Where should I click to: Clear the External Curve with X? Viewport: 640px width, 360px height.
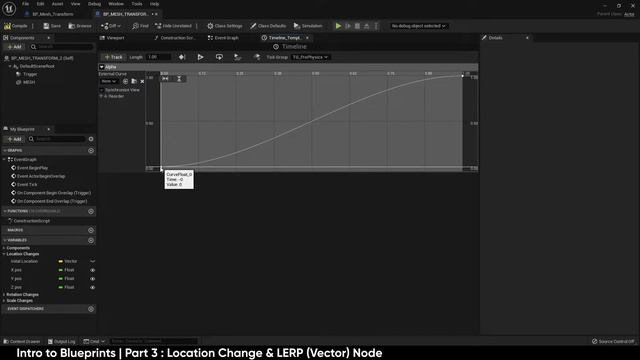(x=142, y=82)
